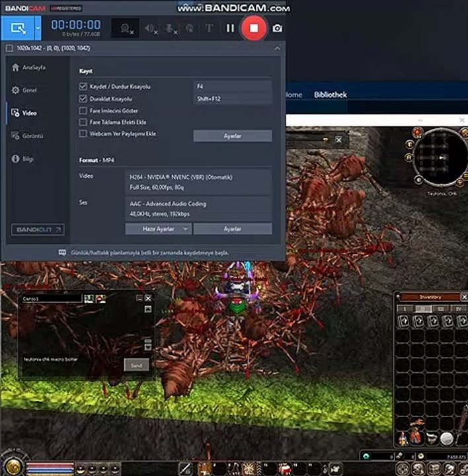This screenshot has width=468, height=476.
Task: Select Inventory tab III
Action: coord(441,309)
